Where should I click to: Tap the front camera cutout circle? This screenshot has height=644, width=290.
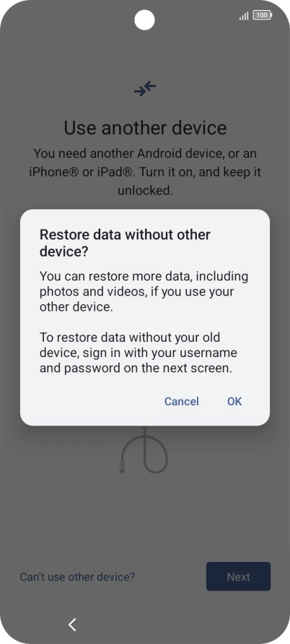[144, 19]
